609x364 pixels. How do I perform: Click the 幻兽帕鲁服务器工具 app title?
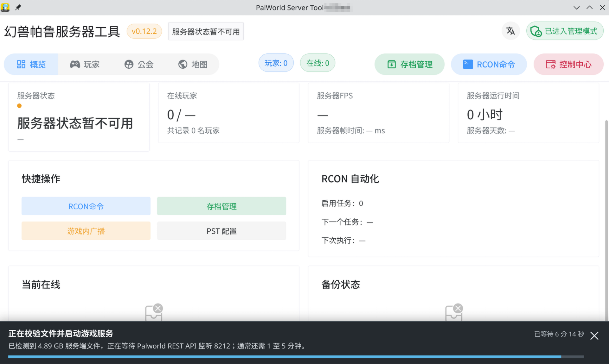point(62,31)
